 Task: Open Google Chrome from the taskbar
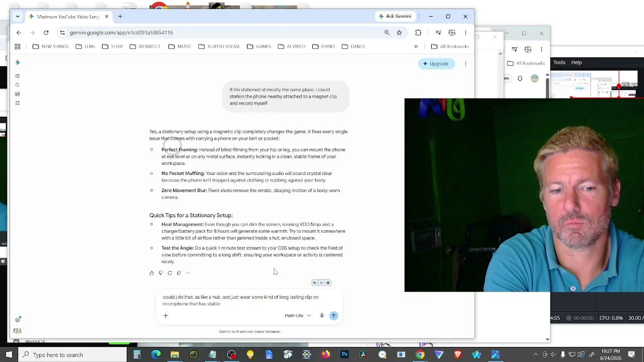pyautogui.click(x=420, y=355)
